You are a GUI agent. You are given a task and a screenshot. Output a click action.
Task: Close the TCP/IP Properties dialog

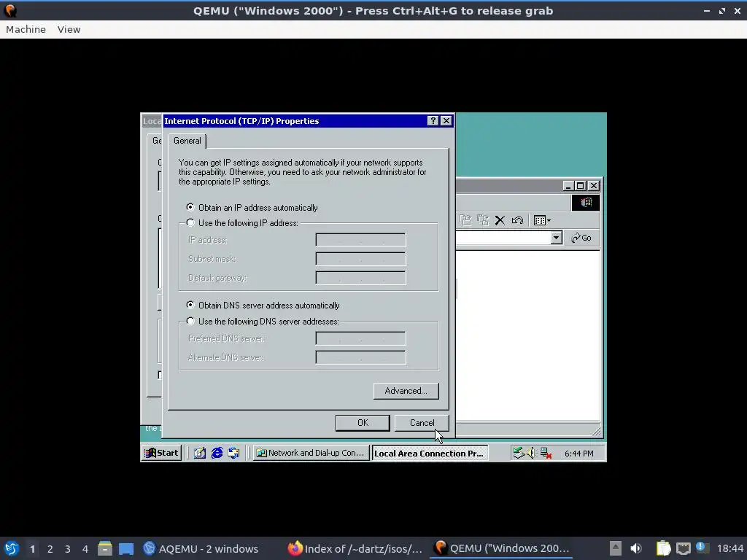446,121
